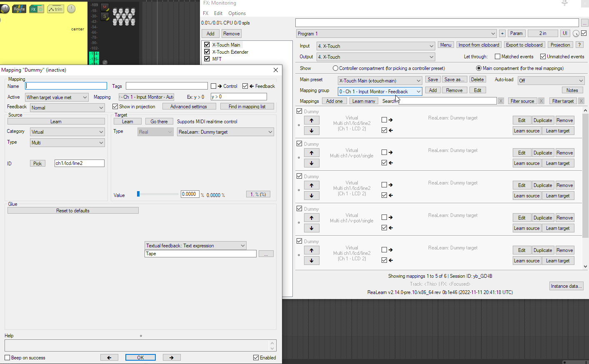
Task: Toggle the phase invert icon below the meter
Action: click(x=105, y=62)
